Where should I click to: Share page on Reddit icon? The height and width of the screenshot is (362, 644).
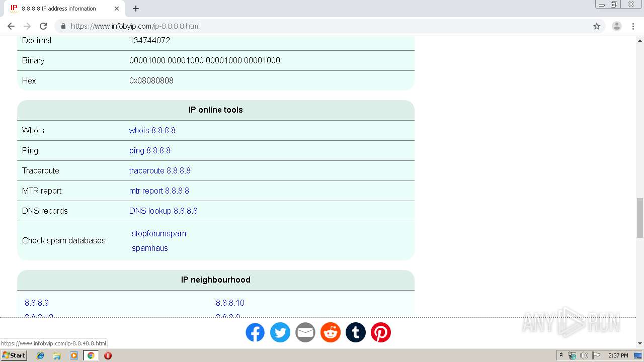coord(331,332)
